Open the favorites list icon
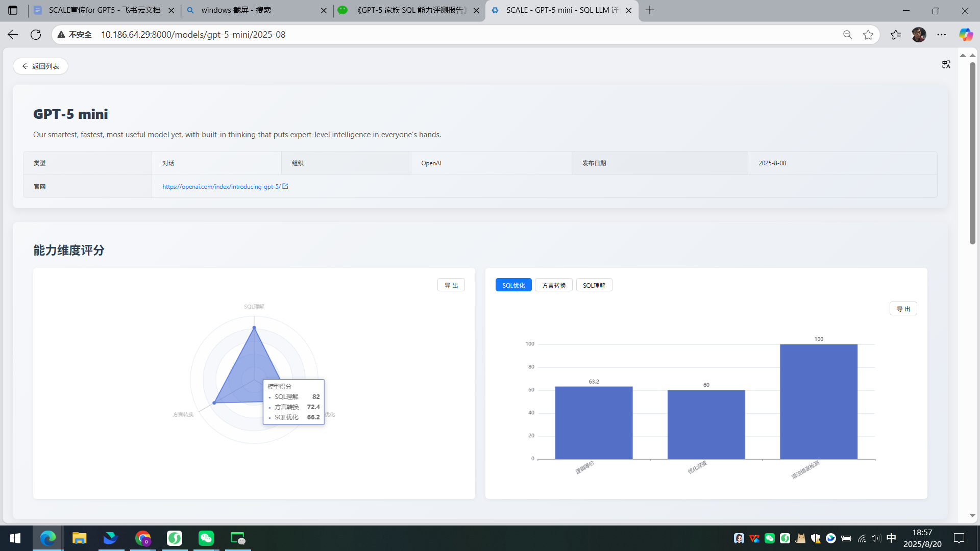 [896, 35]
